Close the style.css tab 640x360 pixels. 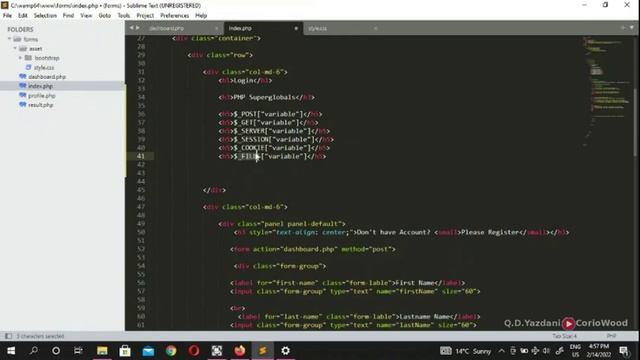pos(375,28)
